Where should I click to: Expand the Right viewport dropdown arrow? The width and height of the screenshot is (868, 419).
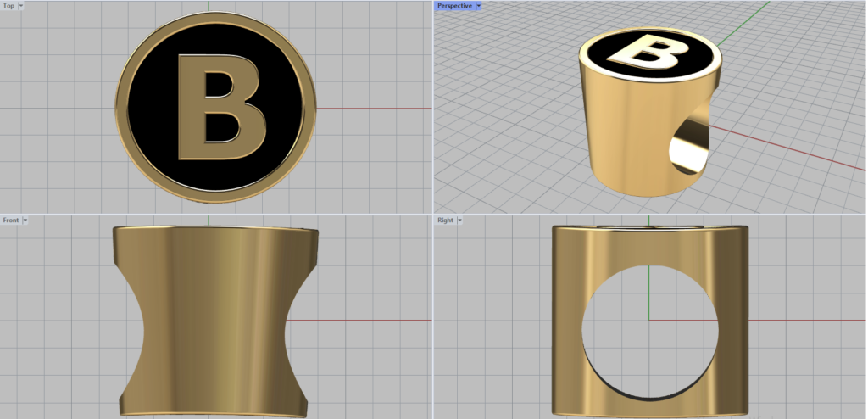click(x=459, y=220)
